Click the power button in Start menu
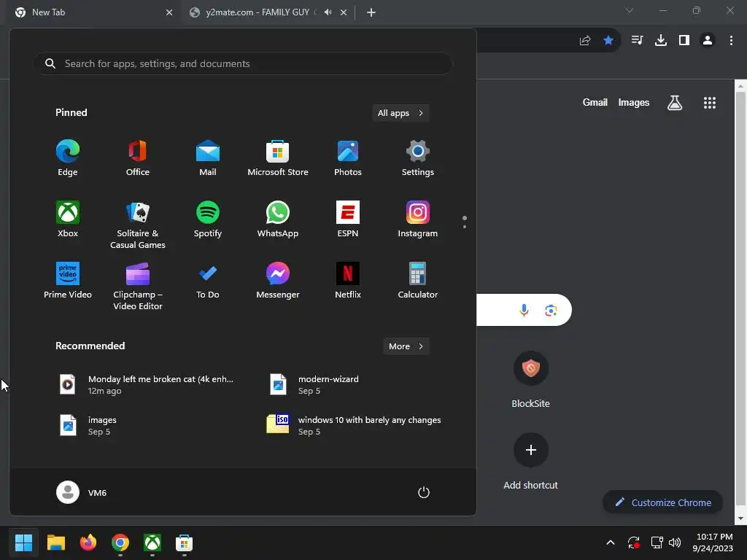The height and width of the screenshot is (560, 747). (424, 492)
